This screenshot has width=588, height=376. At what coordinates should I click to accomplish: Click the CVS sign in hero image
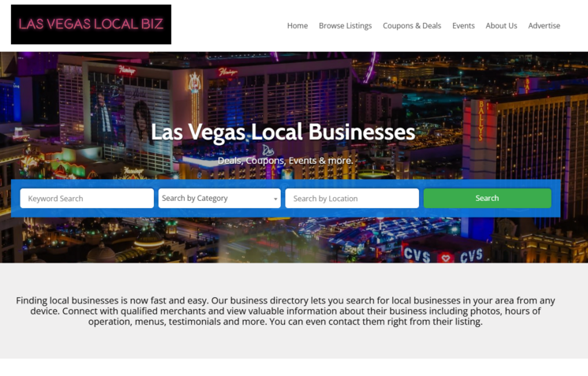[443, 255]
